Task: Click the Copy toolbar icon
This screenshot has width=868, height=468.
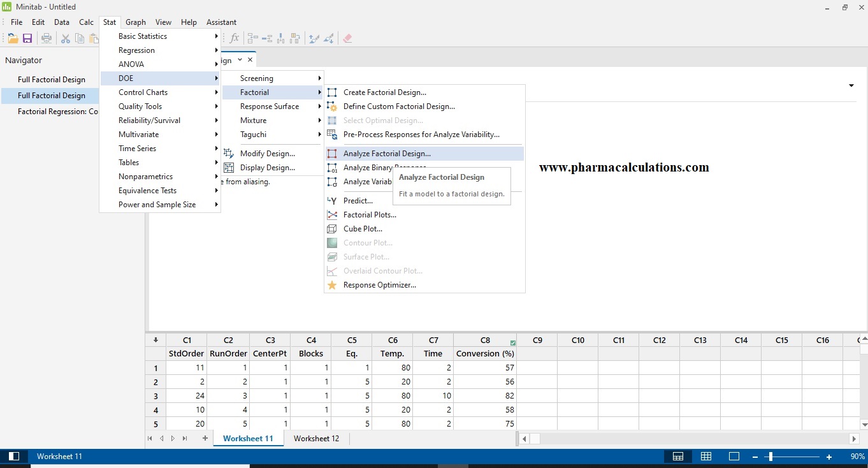Action: click(79, 38)
